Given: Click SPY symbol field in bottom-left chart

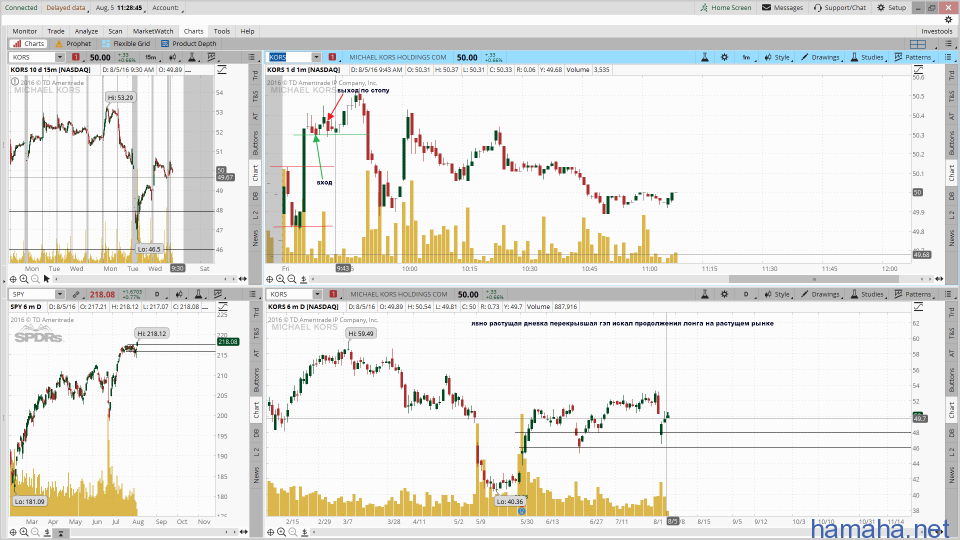Looking at the screenshot, I should pyautogui.click(x=32, y=294).
